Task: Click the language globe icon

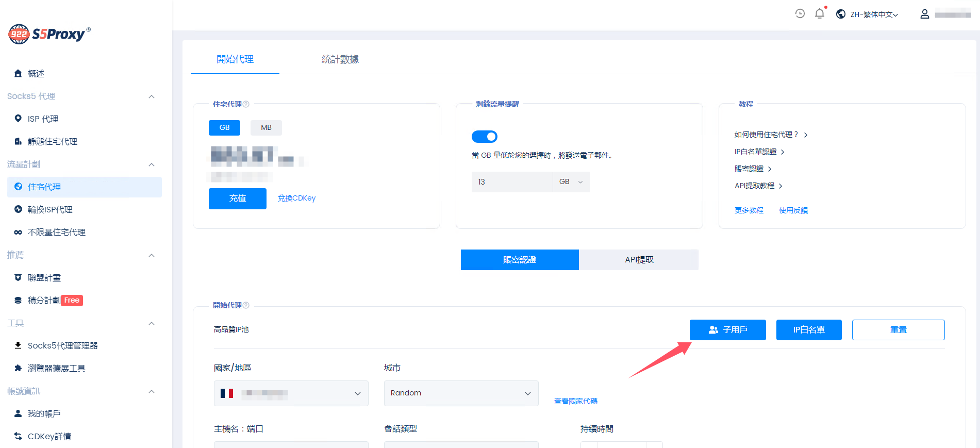Action: pos(841,14)
